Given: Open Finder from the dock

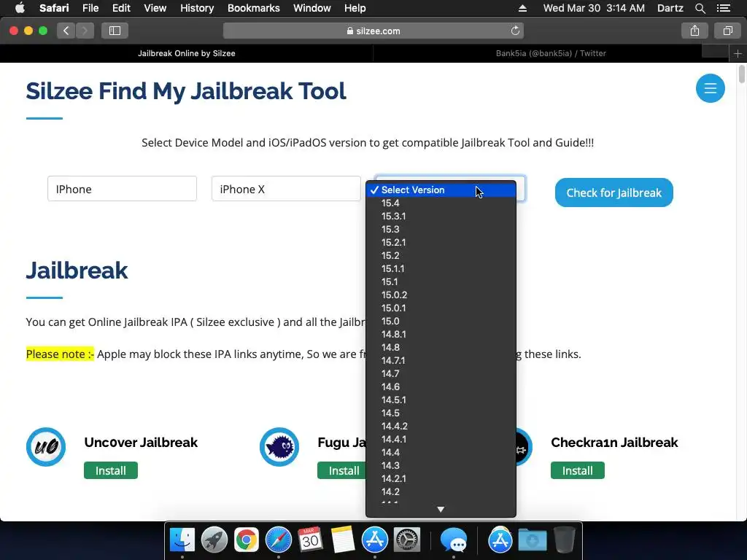Looking at the screenshot, I should click(x=182, y=540).
